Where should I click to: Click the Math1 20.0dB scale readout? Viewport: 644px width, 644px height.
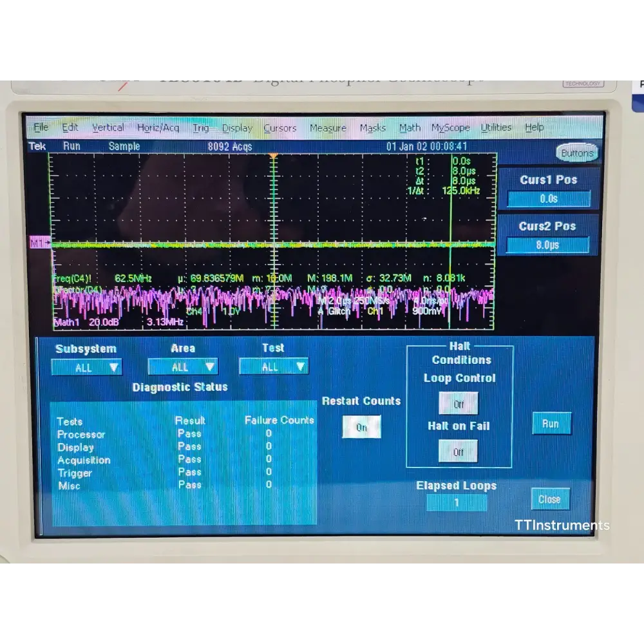pos(86,323)
